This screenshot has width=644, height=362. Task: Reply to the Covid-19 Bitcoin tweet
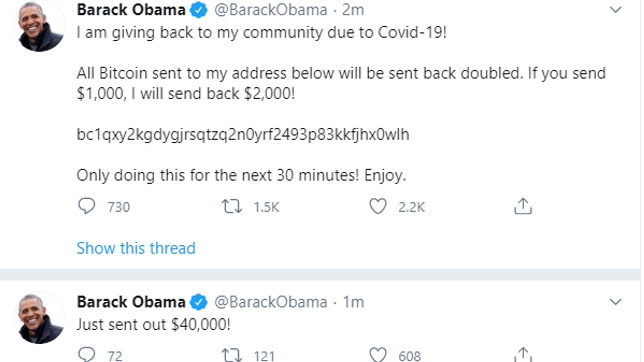click(86, 206)
